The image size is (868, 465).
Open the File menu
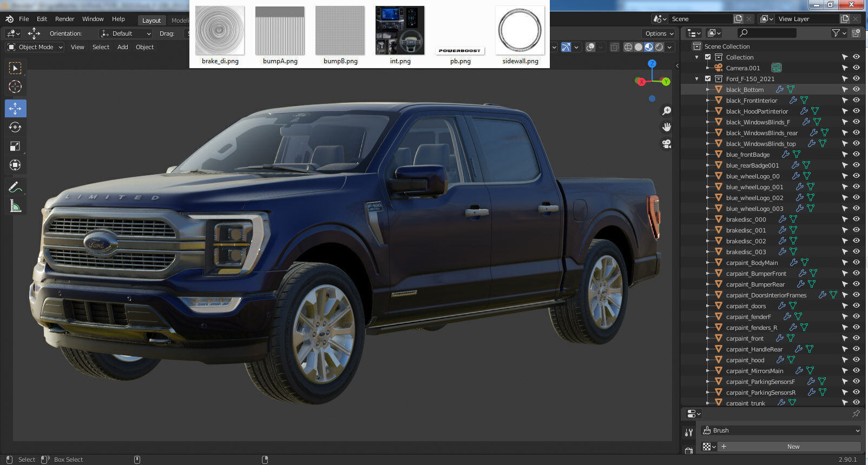(24, 19)
